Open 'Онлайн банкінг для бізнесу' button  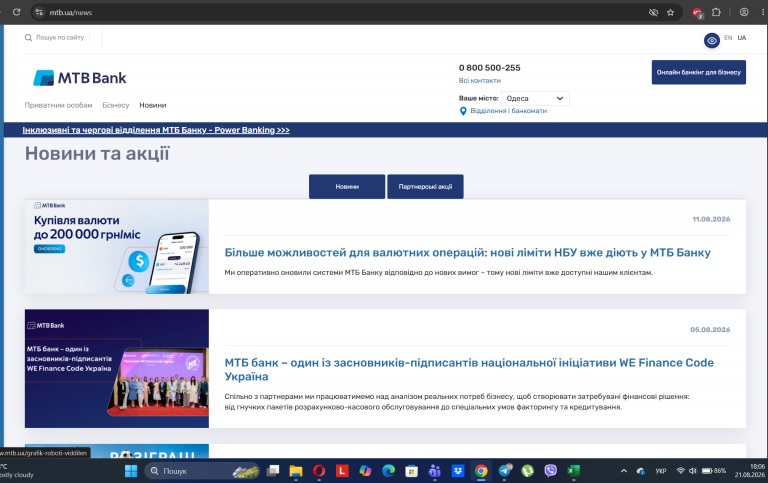click(698, 72)
